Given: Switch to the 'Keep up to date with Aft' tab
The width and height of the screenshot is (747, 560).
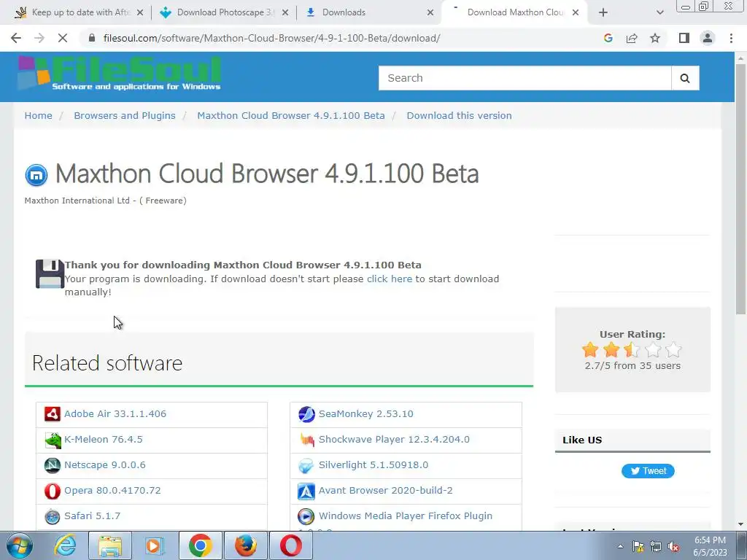Looking at the screenshot, I should click(x=80, y=13).
